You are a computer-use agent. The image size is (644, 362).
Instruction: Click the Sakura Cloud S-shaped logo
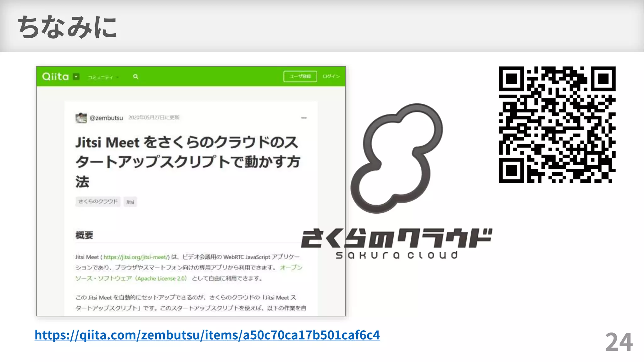(x=397, y=158)
